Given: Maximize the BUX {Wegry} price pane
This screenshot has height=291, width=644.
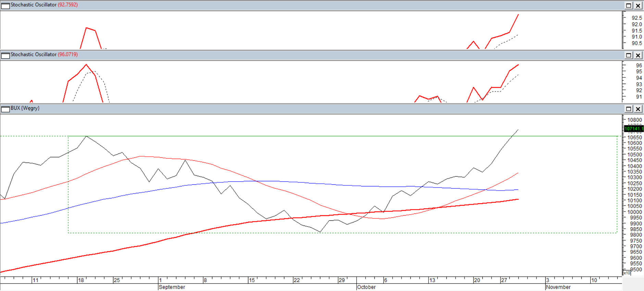Looking at the screenshot, I should (x=629, y=109).
